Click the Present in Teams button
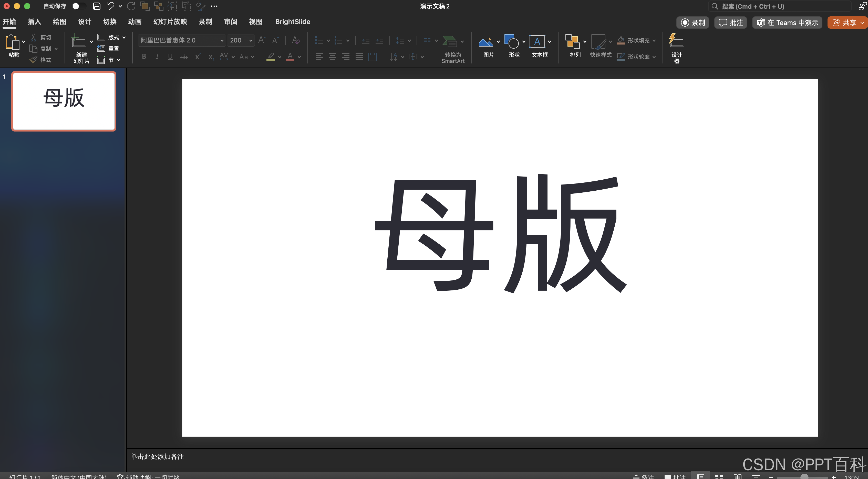The height and width of the screenshot is (479, 868). tap(787, 23)
